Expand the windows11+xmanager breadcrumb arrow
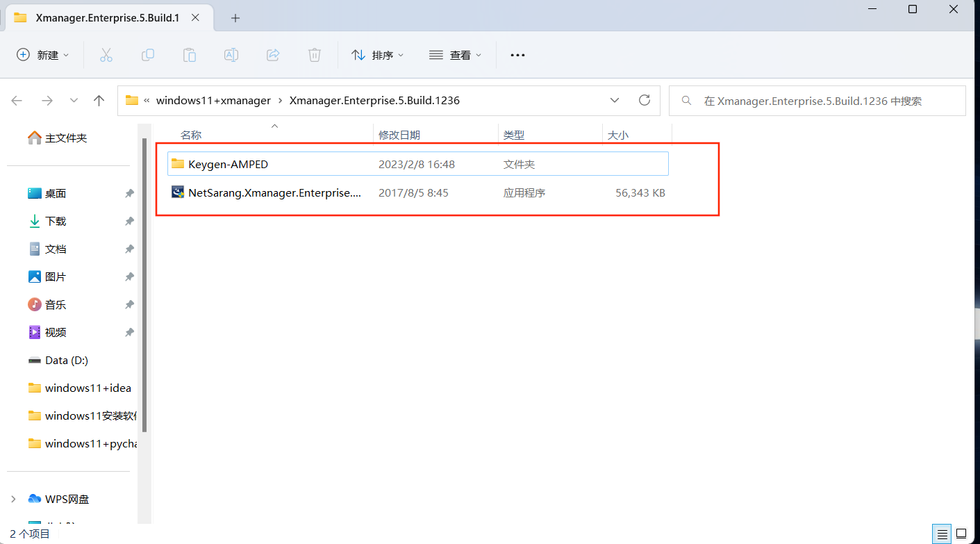The height and width of the screenshot is (544, 980). [x=280, y=100]
